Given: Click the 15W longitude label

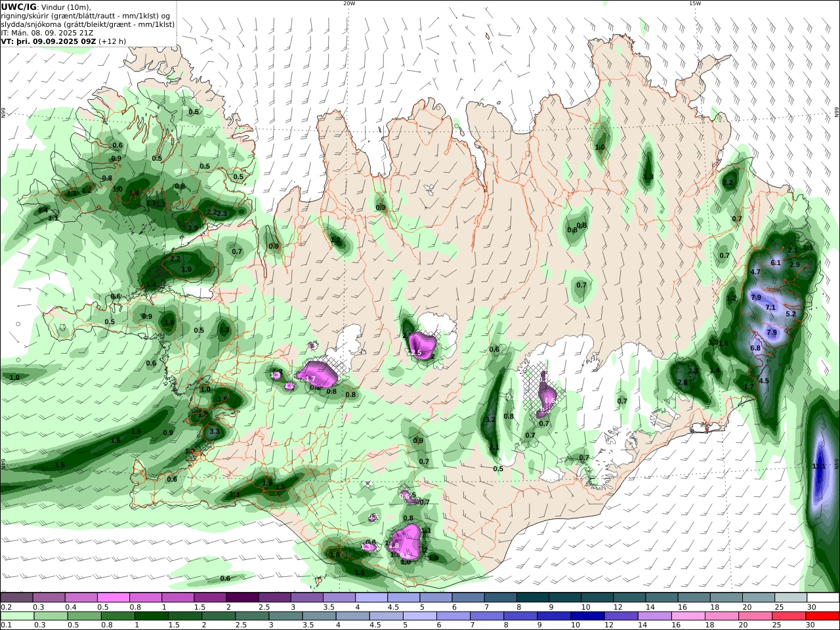Looking at the screenshot, I should click(x=695, y=3).
